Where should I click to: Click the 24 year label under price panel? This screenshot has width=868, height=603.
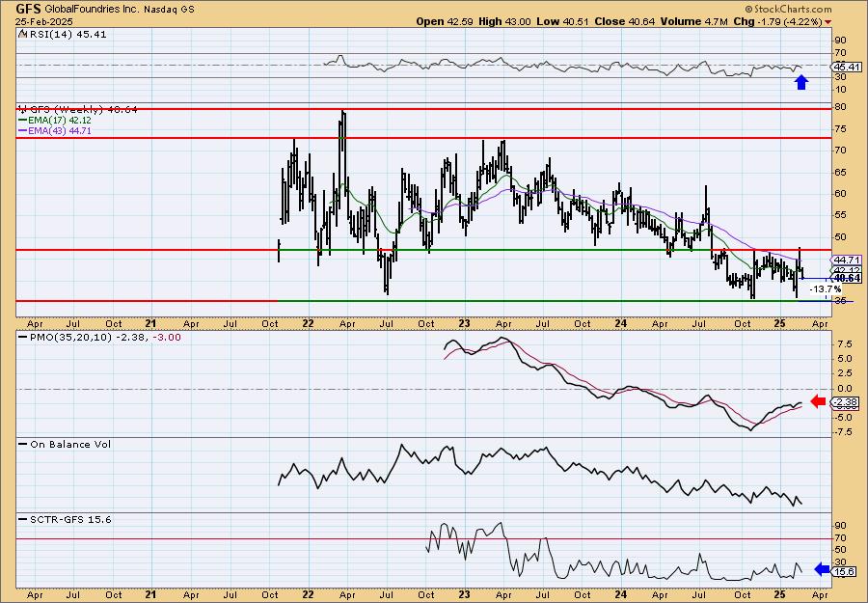(620, 323)
